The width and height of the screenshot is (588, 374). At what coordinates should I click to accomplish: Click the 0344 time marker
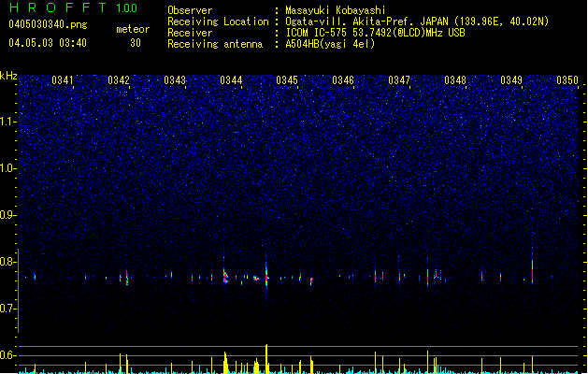point(231,80)
